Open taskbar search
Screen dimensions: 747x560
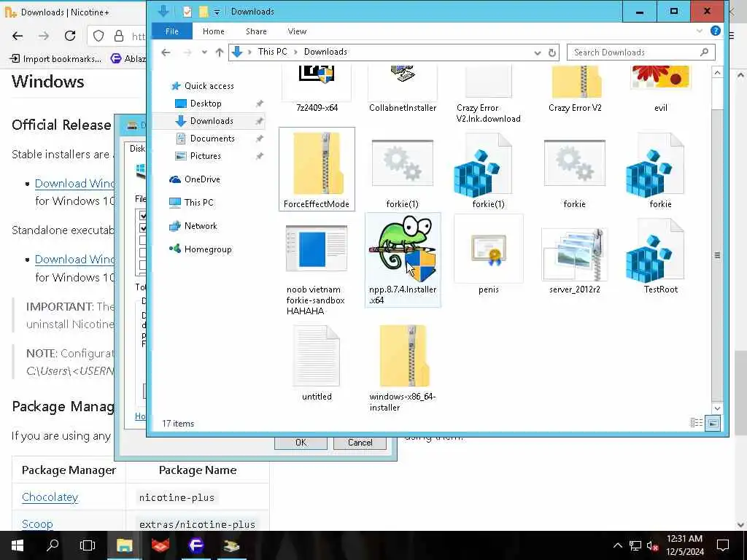coord(53,545)
